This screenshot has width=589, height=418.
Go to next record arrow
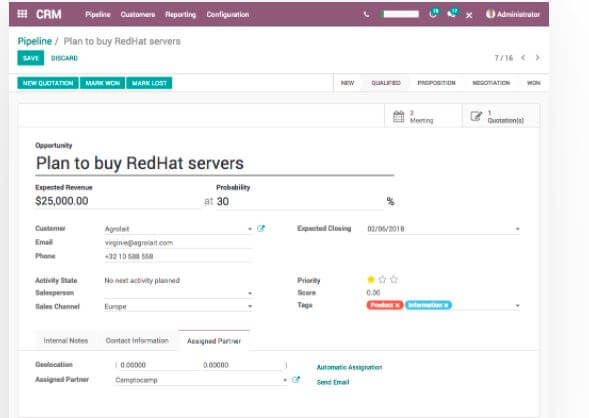538,57
